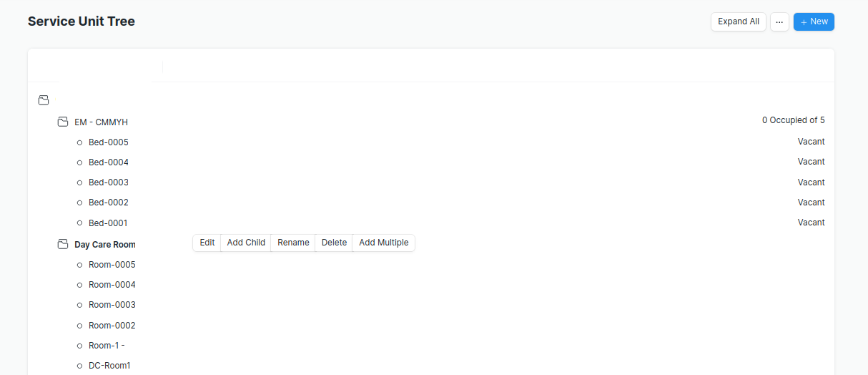Select the Room-0002 circle icon
Image resolution: width=868 pixels, height=375 pixels.
click(x=79, y=326)
